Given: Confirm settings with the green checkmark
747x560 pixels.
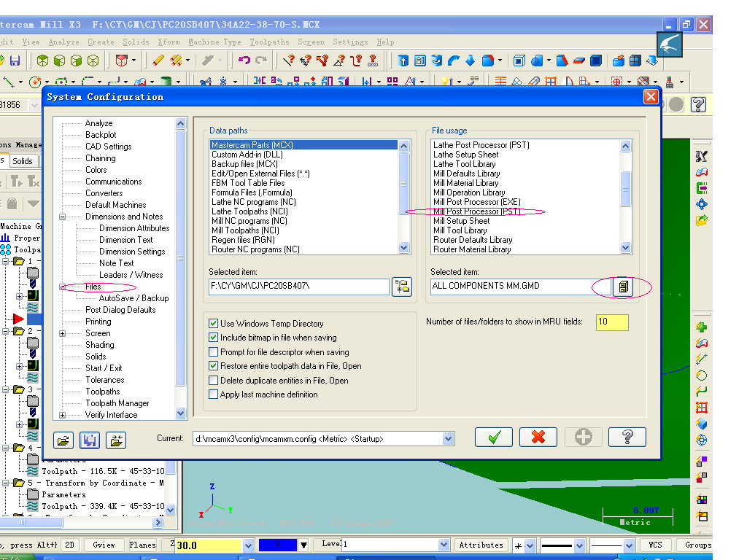Looking at the screenshot, I should point(494,437).
